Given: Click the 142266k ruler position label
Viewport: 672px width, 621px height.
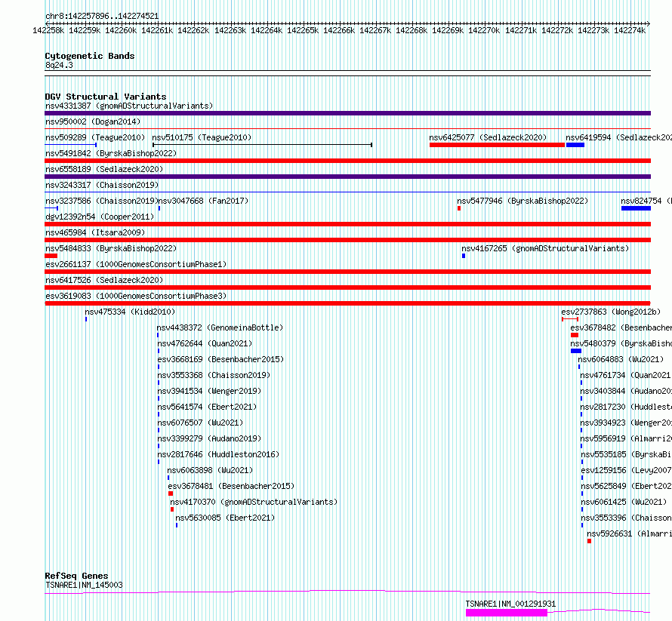Looking at the screenshot, I should pyautogui.click(x=339, y=30).
